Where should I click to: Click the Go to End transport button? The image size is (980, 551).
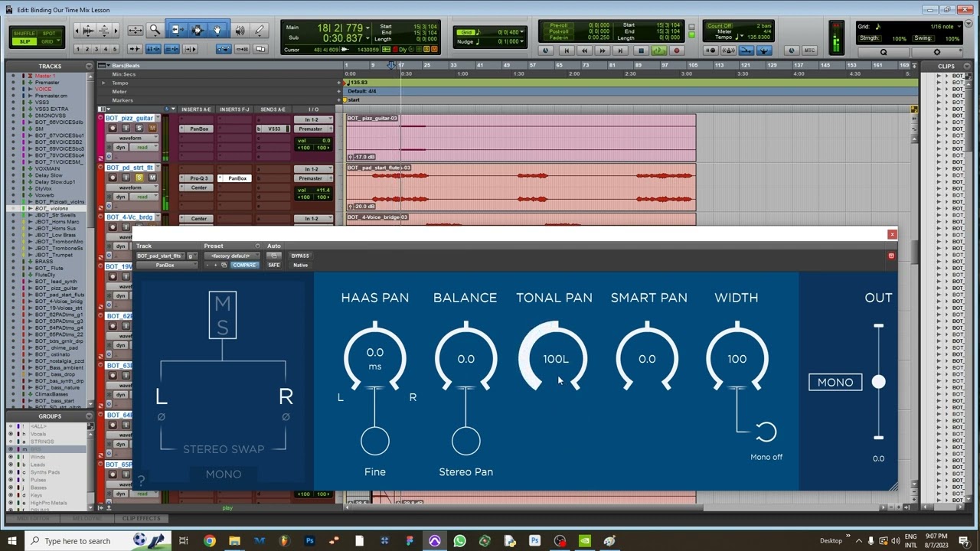[620, 51]
